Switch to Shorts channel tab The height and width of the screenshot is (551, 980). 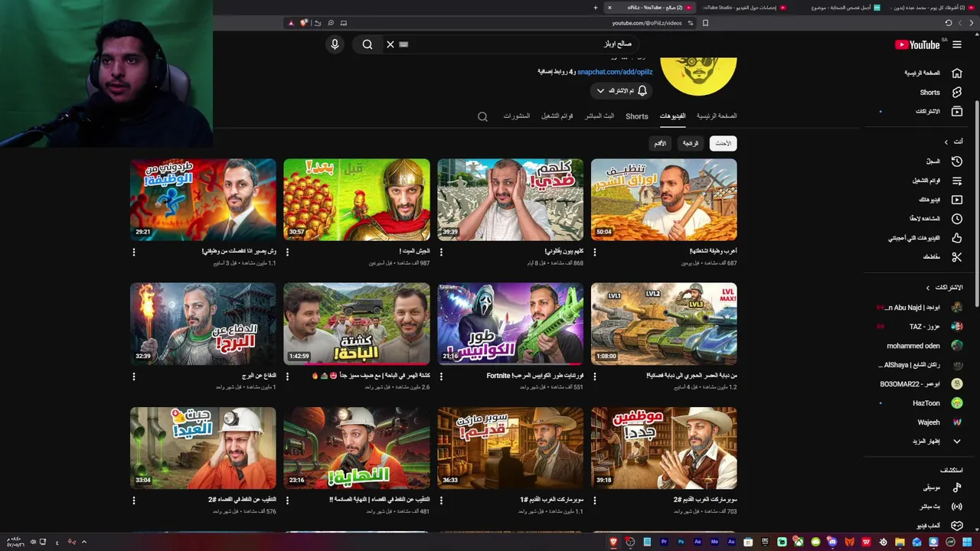(x=637, y=116)
